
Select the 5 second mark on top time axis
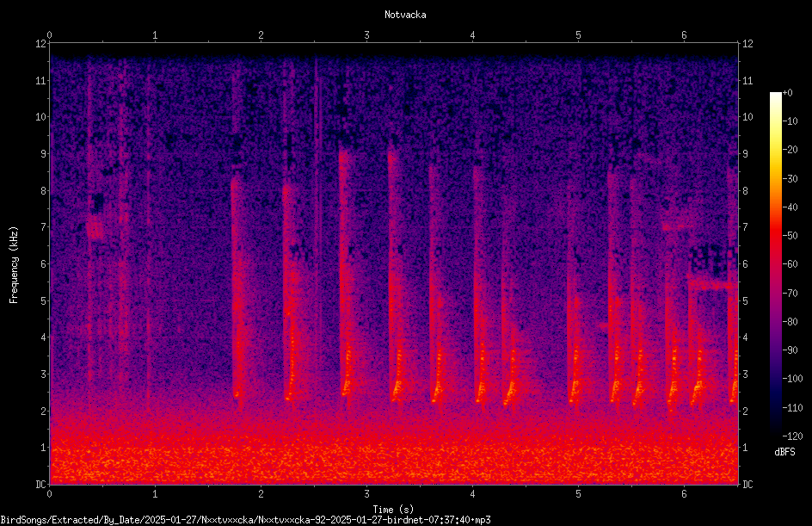click(578, 35)
